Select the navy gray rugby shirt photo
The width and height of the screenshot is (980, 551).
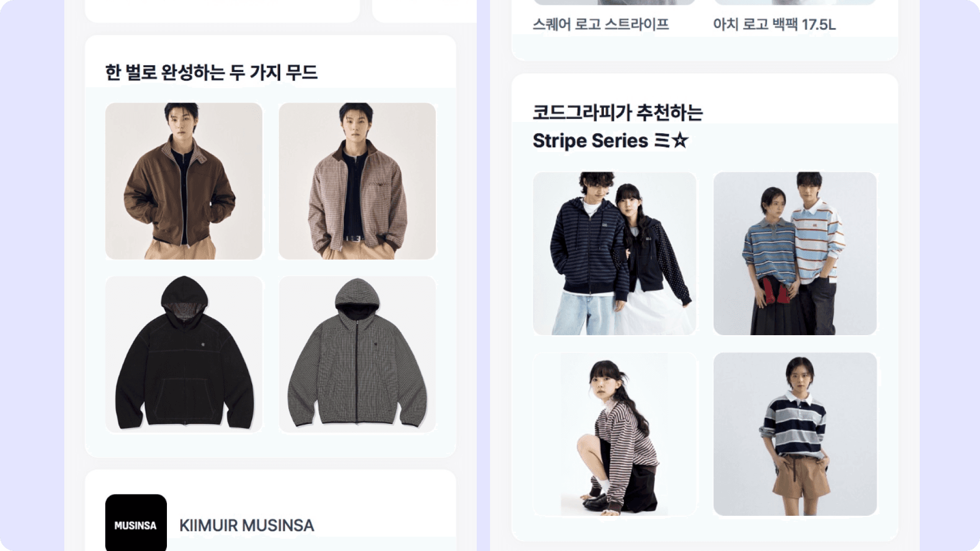coord(795,434)
